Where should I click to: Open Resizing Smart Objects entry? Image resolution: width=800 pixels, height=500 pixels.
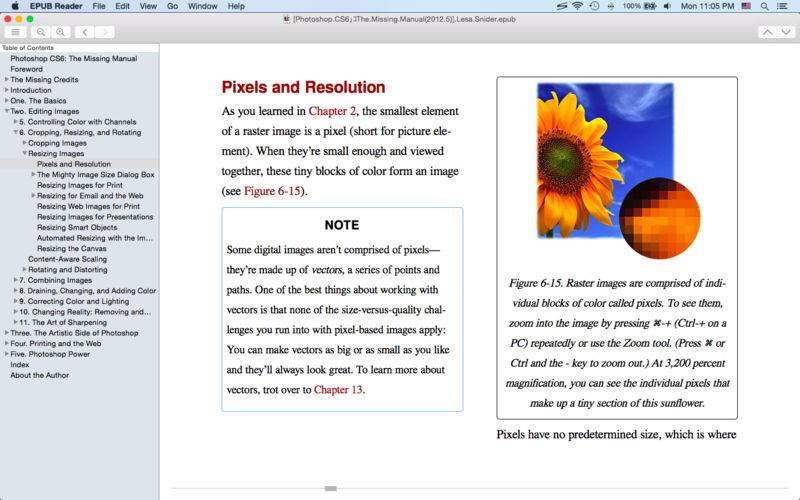point(77,228)
